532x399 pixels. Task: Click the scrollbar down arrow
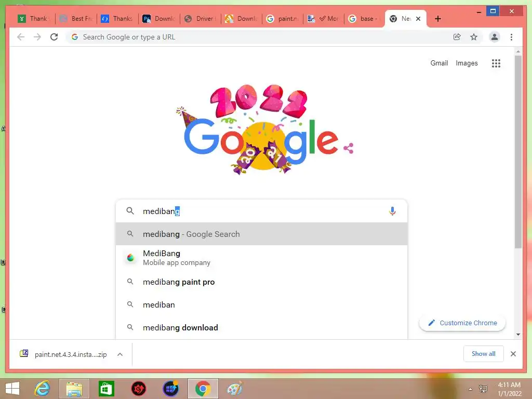[x=518, y=335]
